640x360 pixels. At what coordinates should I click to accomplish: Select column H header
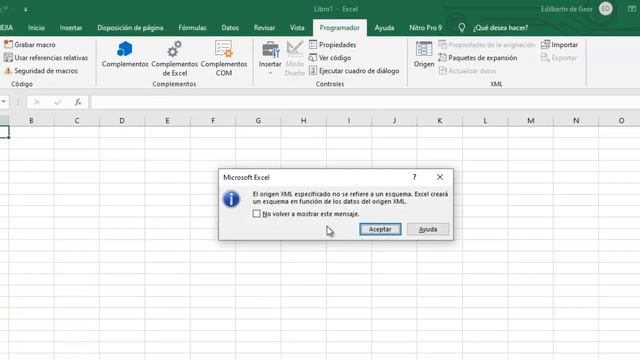303,120
